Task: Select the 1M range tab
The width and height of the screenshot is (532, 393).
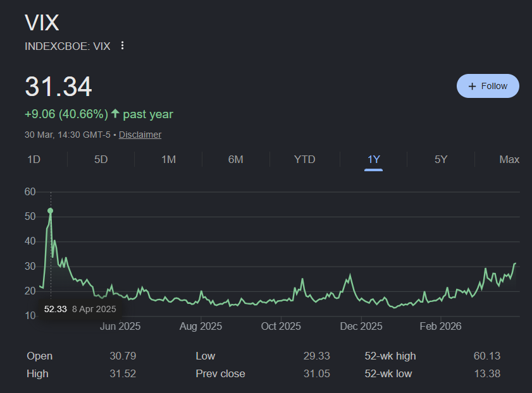Action: pos(168,159)
